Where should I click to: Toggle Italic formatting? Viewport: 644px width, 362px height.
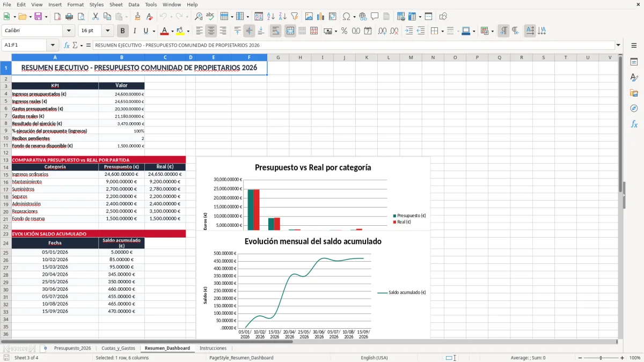tap(134, 31)
